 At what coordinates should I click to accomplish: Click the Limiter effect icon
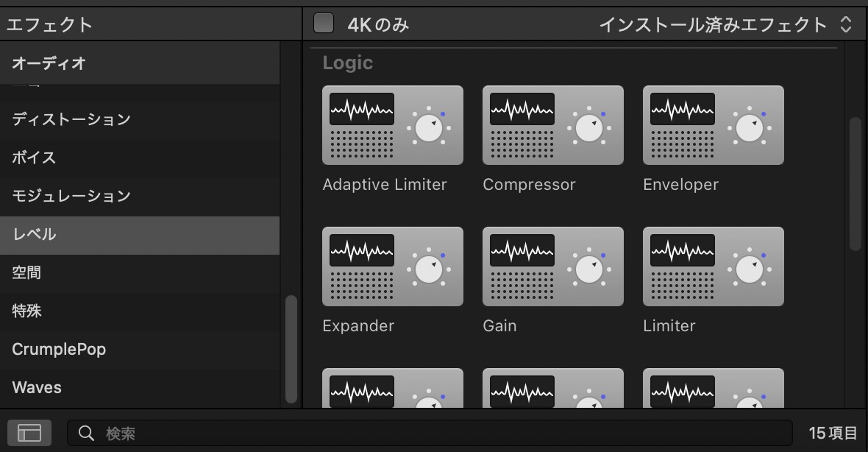(714, 266)
